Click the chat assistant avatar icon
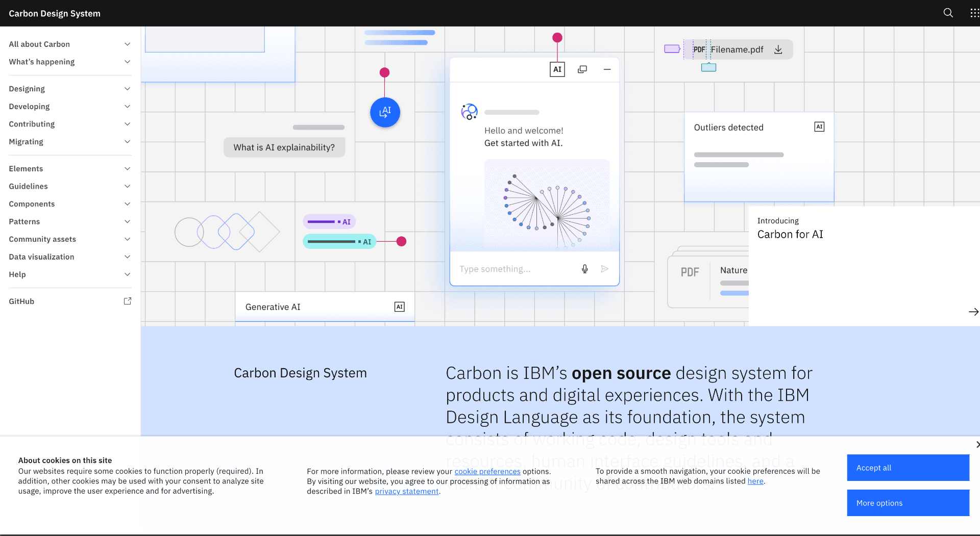 point(469,112)
